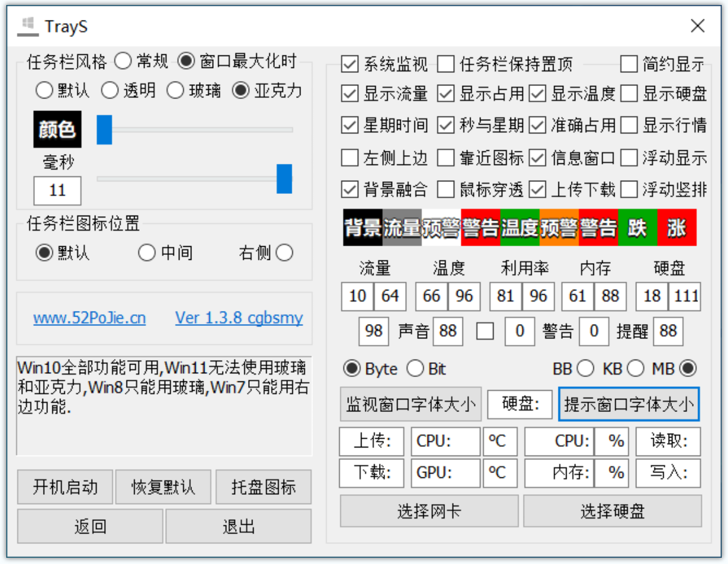Check the 鼠标穿透 option
Image resolution: width=728 pixels, height=564 pixels.
pyautogui.click(x=446, y=189)
